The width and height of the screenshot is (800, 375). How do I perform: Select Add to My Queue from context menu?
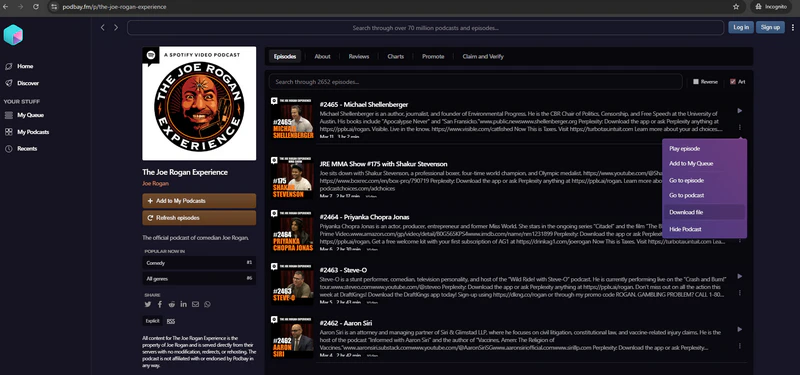[705, 164]
